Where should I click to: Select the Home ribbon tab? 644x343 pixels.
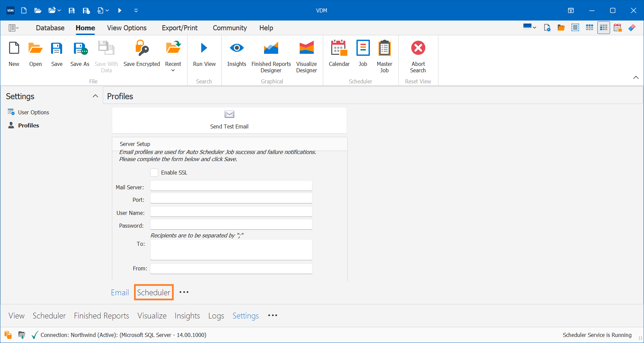click(85, 28)
